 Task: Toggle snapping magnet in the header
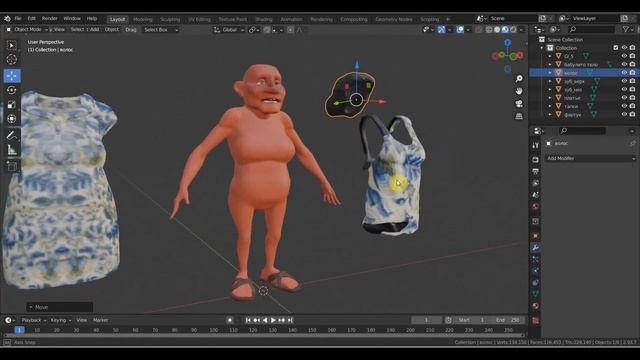(267, 30)
